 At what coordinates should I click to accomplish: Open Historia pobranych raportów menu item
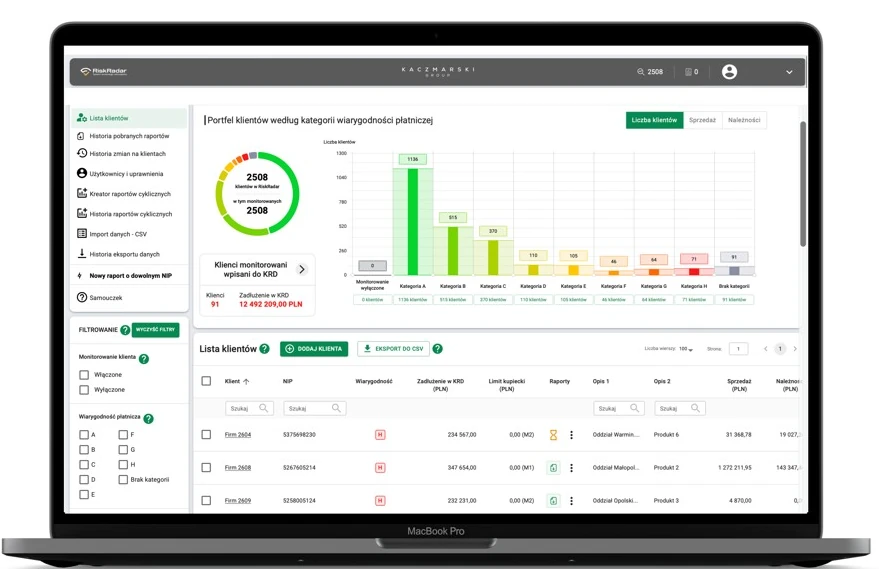(x=129, y=136)
